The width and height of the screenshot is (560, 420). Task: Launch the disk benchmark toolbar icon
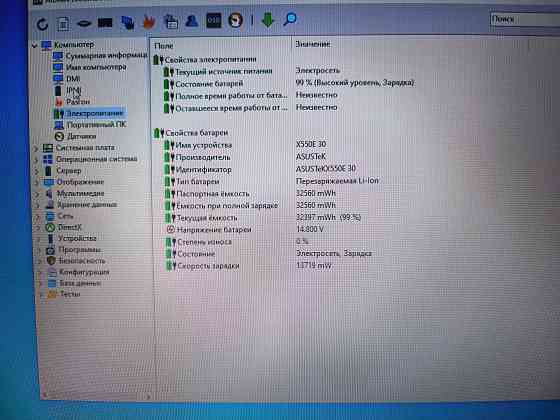84,24
